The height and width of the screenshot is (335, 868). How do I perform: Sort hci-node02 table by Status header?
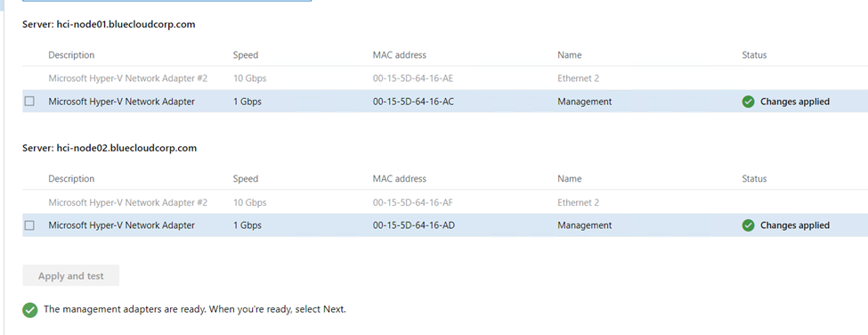[x=755, y=179]
